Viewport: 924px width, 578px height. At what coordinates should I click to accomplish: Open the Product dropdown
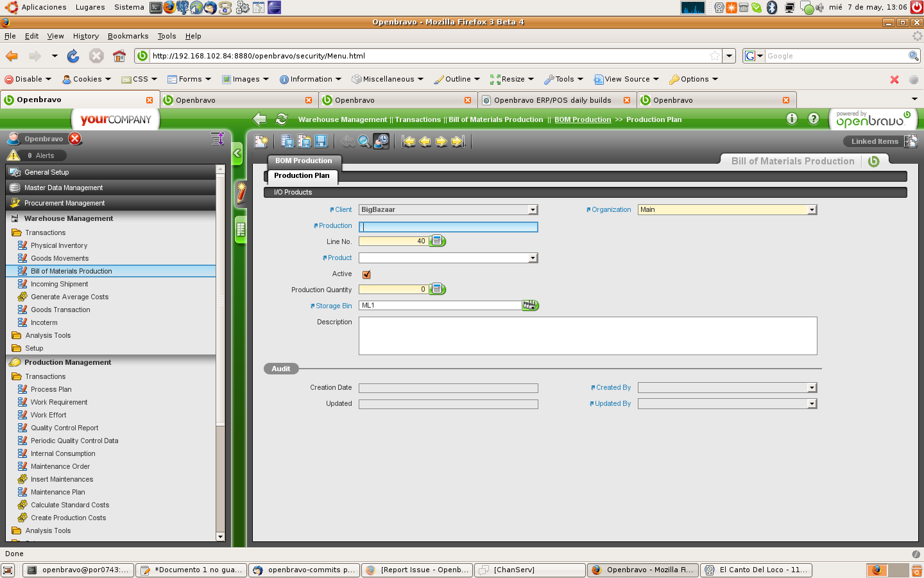point(532,258)
